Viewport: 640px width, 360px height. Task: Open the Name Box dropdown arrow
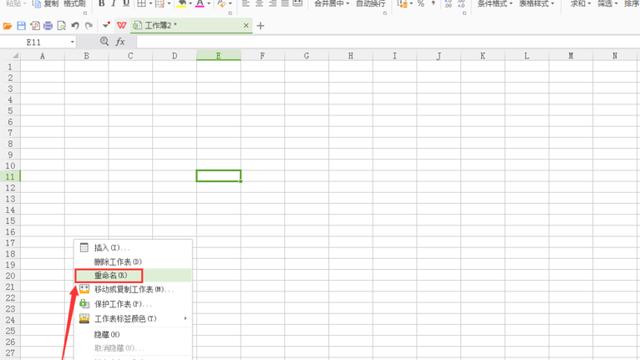[x=72, y=42]
